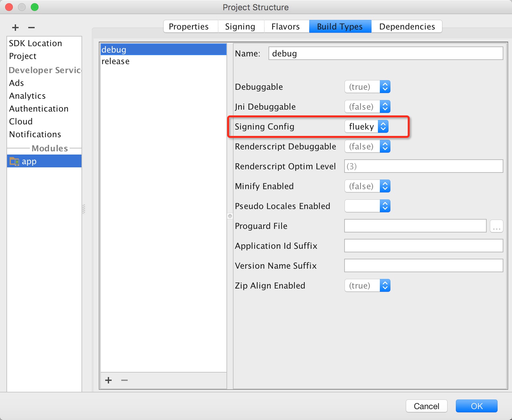Open the Renderscript Debuggable dropdown

(367, 147)
